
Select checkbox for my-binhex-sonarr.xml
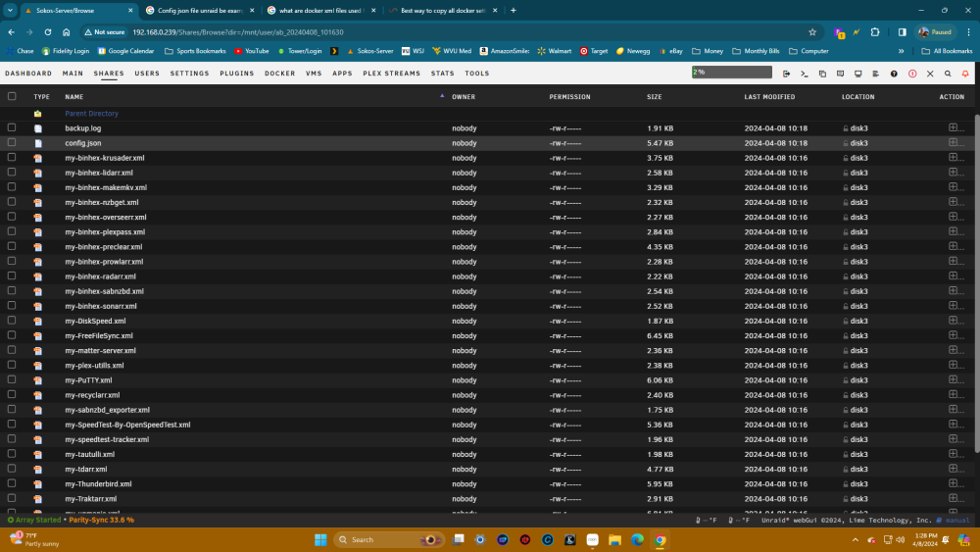click(12, 306)
